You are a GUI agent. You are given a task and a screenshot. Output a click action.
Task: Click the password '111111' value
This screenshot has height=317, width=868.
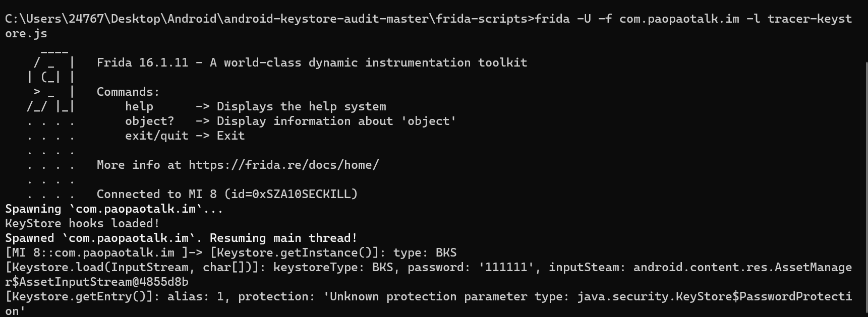click(x=509, y=268)
